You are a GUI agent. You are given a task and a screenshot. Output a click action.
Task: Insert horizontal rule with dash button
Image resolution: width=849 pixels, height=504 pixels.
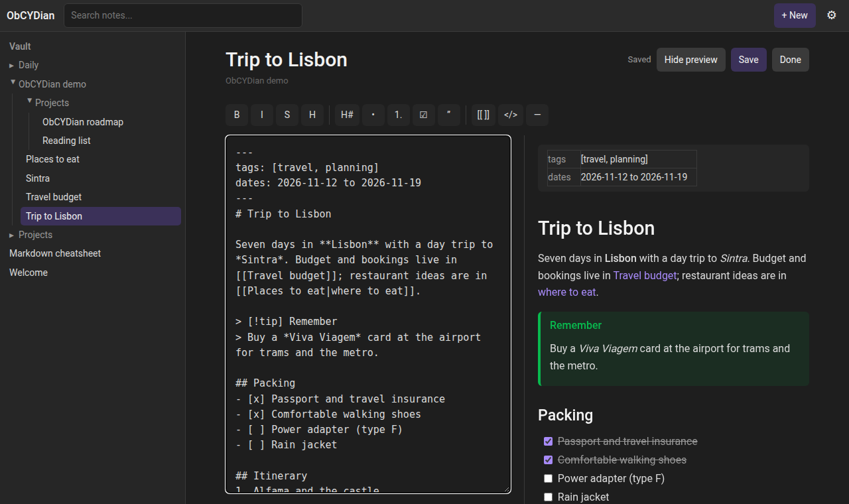tap(537, 115)
